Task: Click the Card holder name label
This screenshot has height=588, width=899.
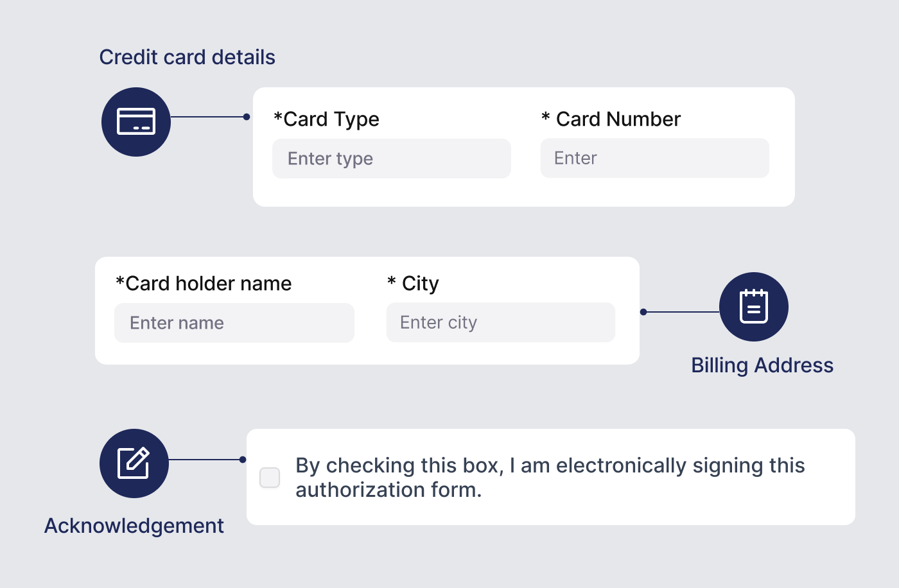Action: [x=204, y=283]
